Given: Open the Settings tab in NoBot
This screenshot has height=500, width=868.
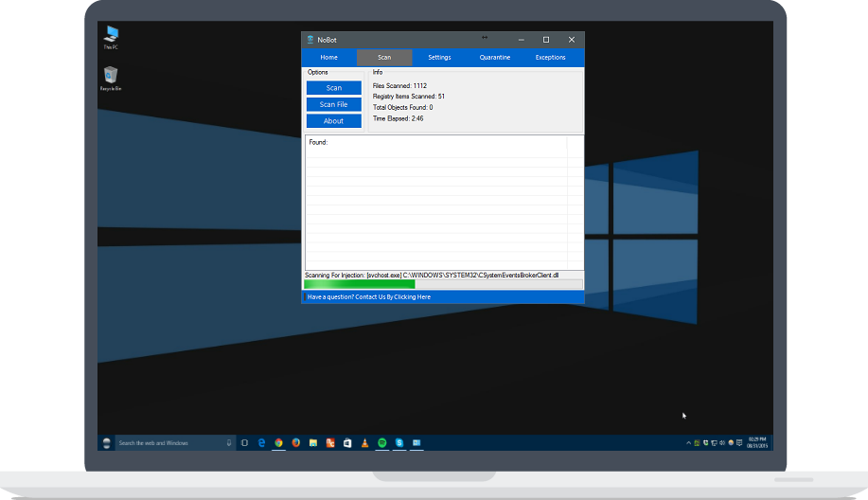Looking at the screenshot, I should click(439, 58).
